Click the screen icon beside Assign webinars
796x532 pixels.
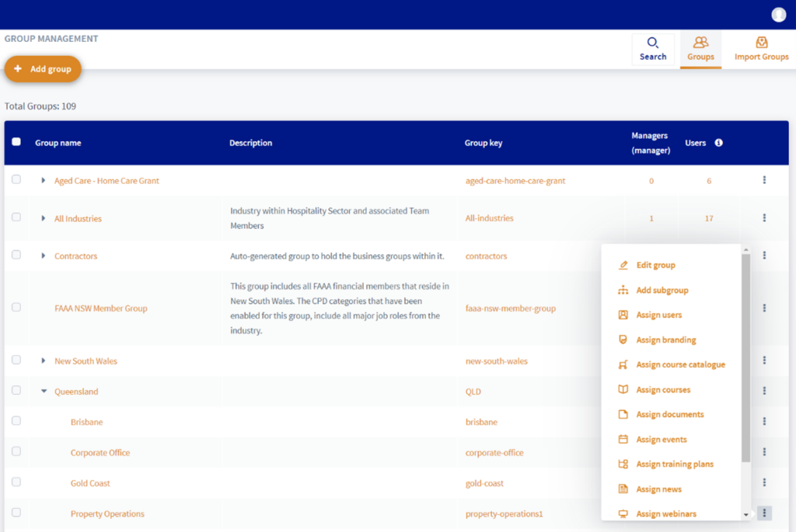(623, 513)
